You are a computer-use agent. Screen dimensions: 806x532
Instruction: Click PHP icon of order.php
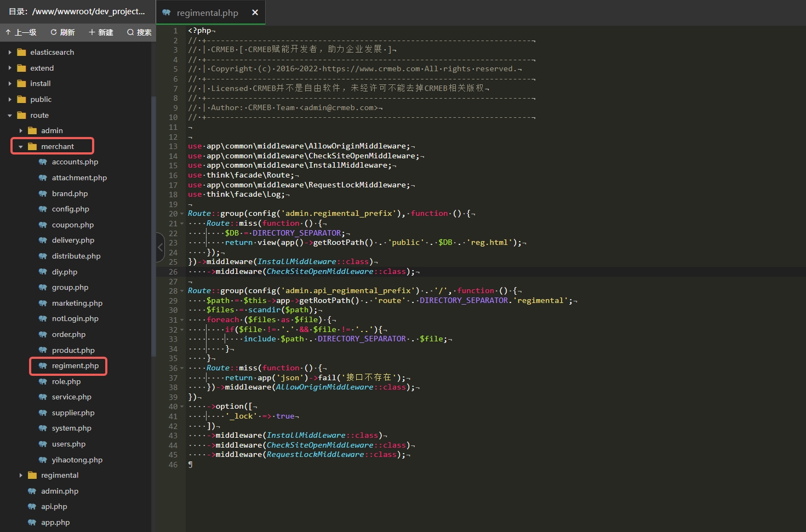pos(43,334)
